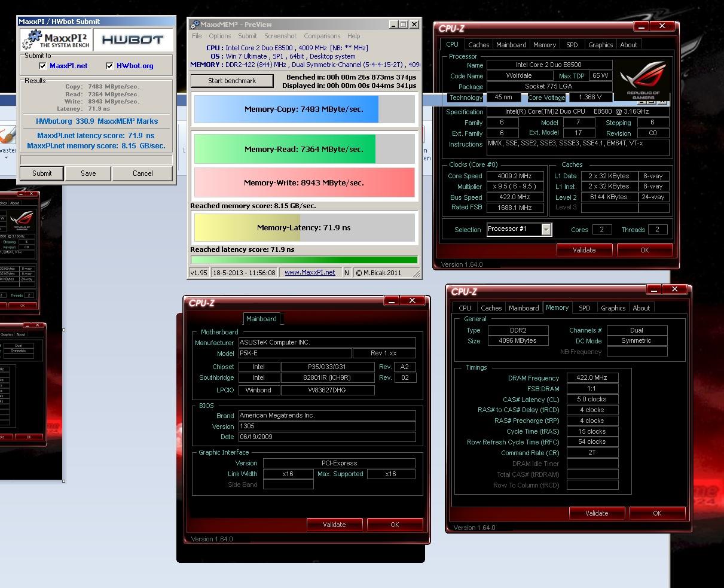Open the Comparisons menu in MaxxMEM²
Viewport: 724px width, 588px height.
322,36
